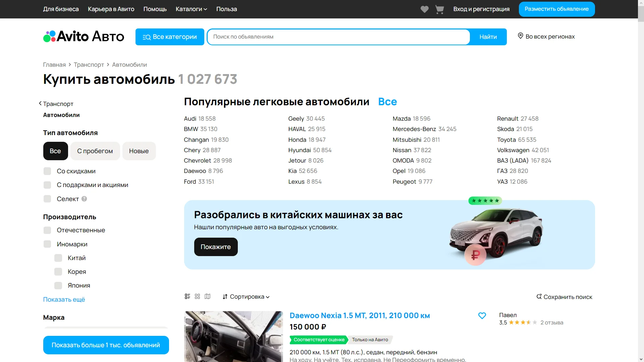Open favorites heart icon in top bar

point(424,9)
